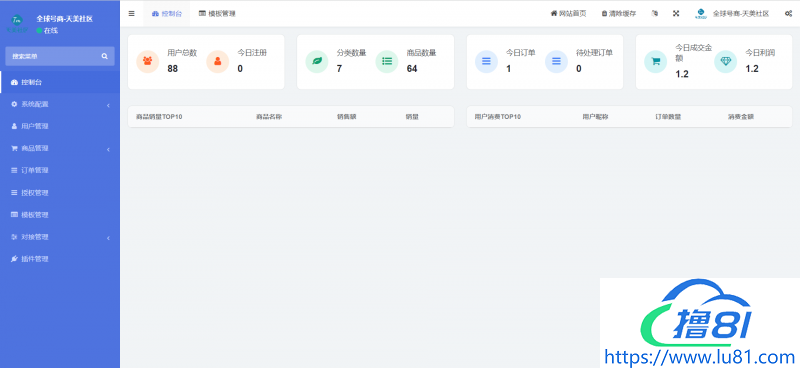The width and height of the screenshot is (800, 368).
Task: Click the 用户昵称 column header
Action: 595,117
